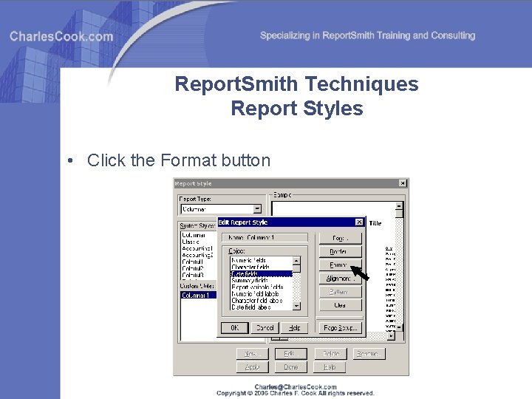Image resolution: width=532 pixels, height=399 pixels.
Task: Select Accounting1 system style
Action: click(x=197, y=248)
